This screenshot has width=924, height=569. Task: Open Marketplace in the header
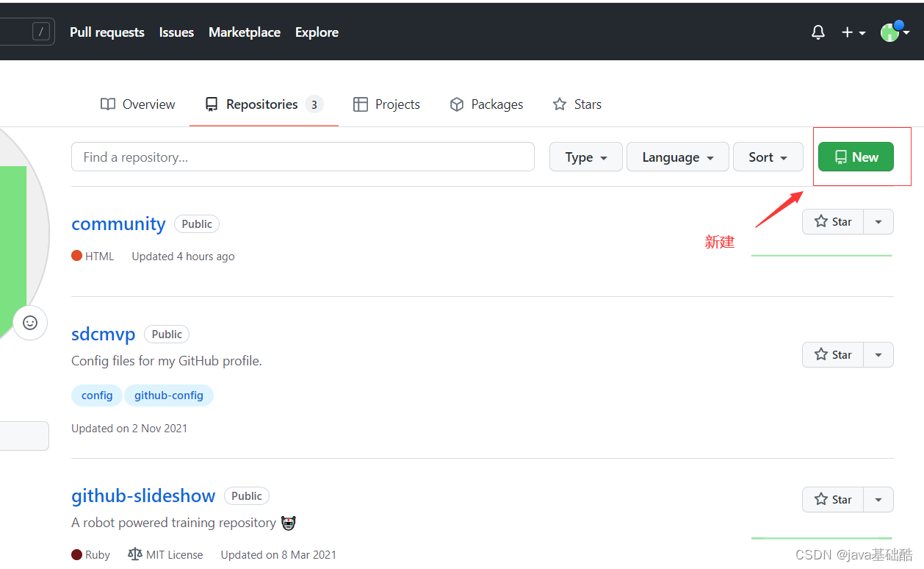[245, 32]
